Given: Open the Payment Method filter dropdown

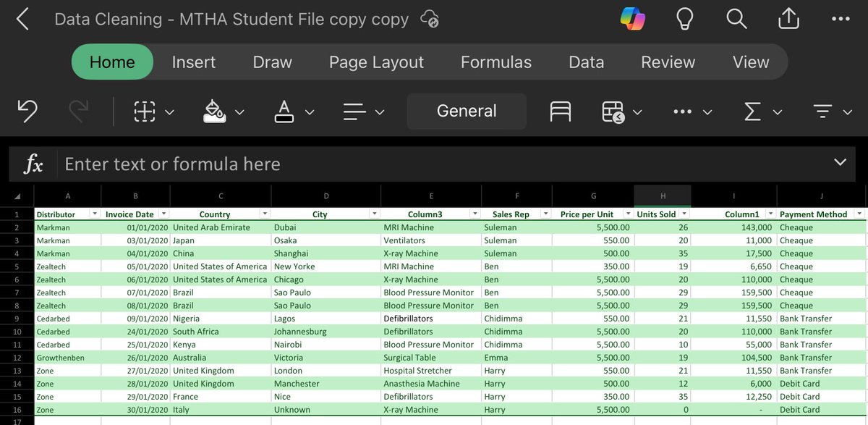Looking at the screenshot, I should pyautogui.click(x=859, y=214).
